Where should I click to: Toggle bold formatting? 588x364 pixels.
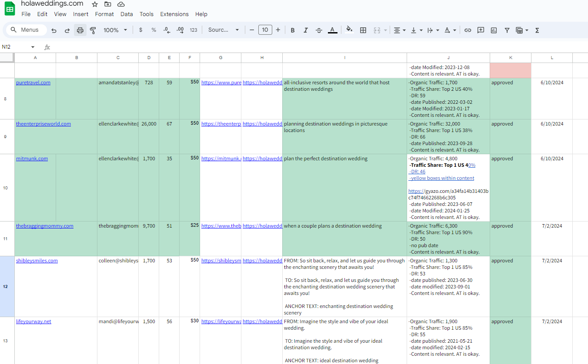point(293,30)
